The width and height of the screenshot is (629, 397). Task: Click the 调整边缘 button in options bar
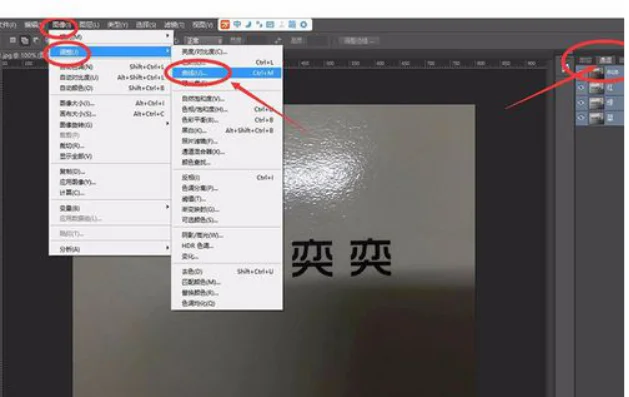click(x=359, y=41)
